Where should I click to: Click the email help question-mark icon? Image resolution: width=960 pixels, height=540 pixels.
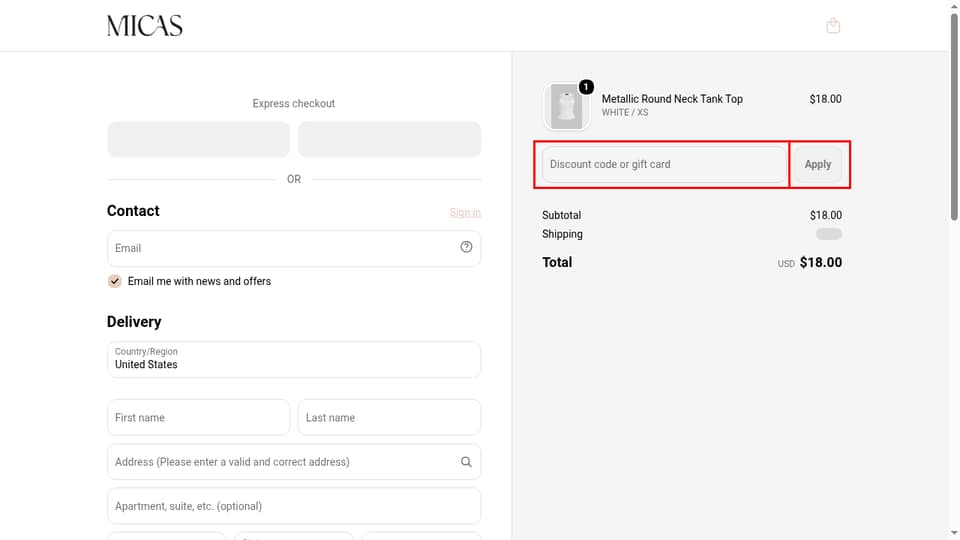(466, 247)
